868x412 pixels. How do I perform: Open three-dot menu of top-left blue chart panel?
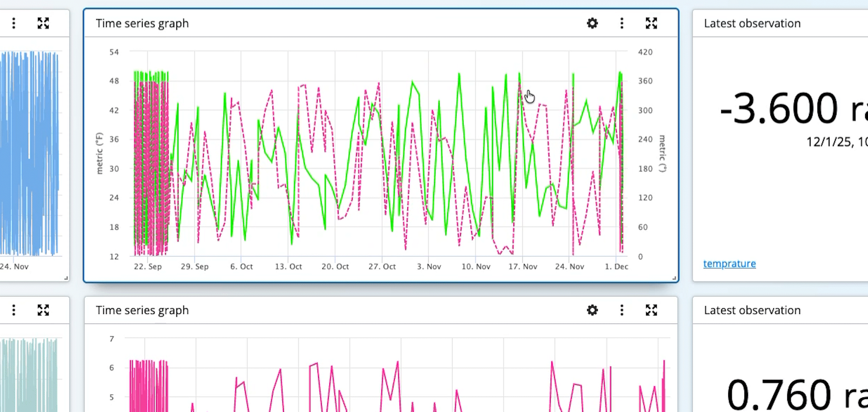14,23
